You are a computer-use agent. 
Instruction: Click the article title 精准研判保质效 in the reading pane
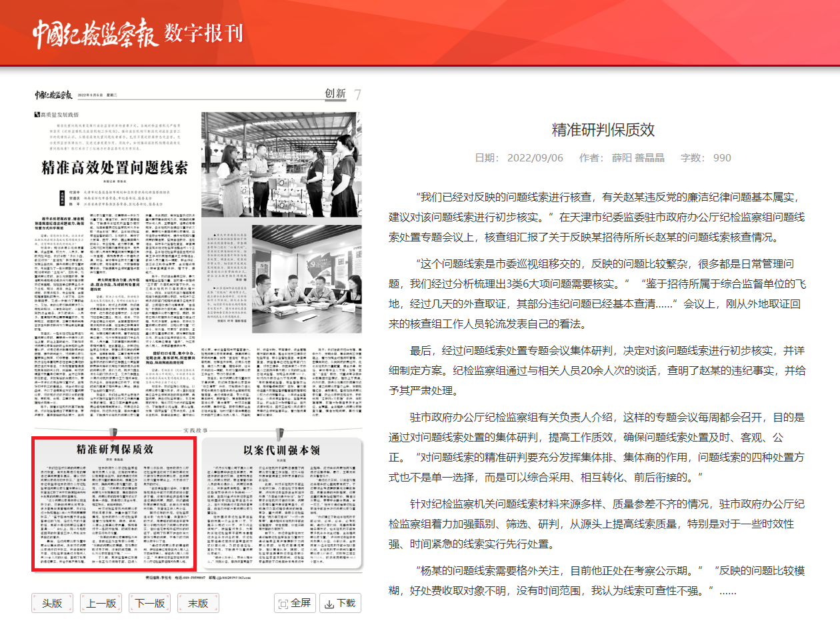603,130
